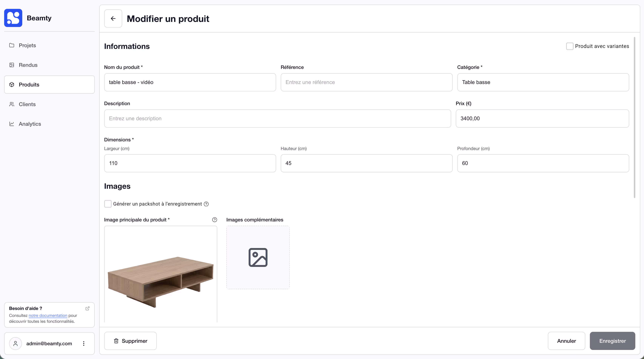Open the Clients menu item
Viewport: 644px width, 359px height.
point(49,104)
